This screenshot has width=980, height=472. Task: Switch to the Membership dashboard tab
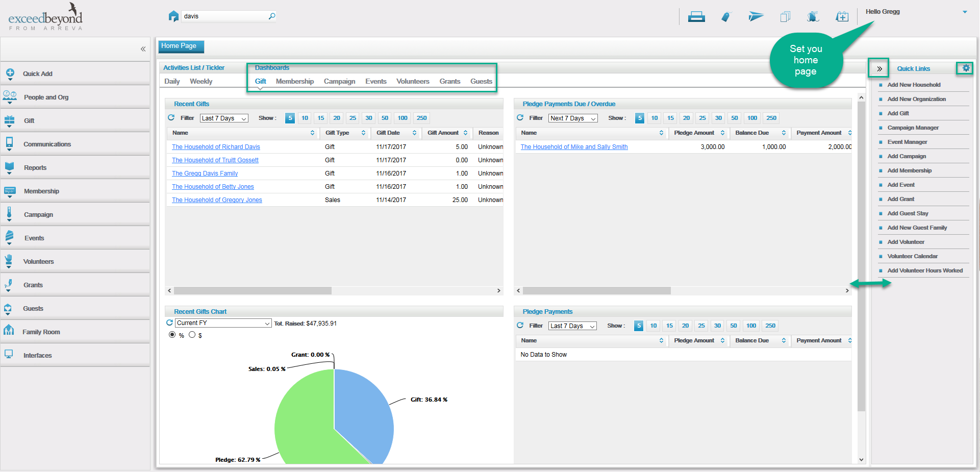coord(295,81)
